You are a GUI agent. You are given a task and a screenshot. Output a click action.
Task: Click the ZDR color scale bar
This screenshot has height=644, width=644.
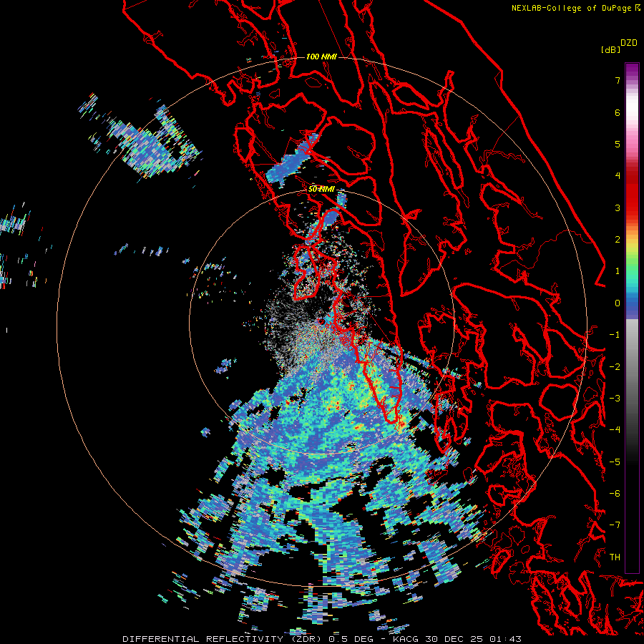pyautogui.click(x=632, y=318)
